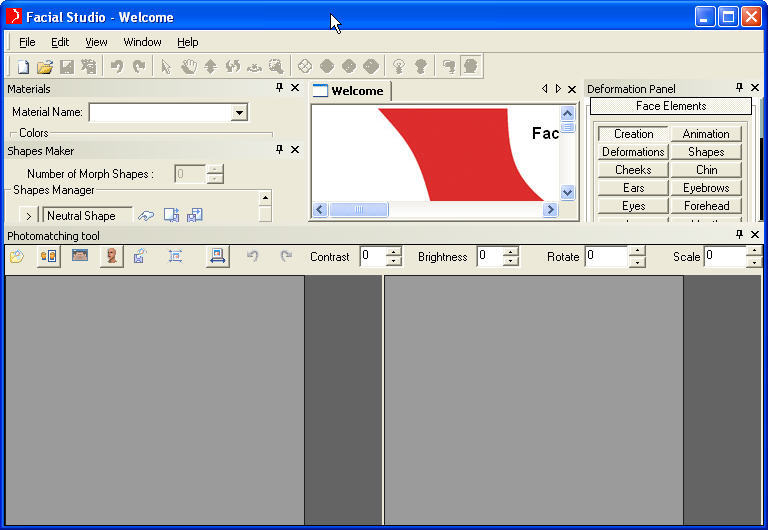Open the File menu

click(27, 42)
